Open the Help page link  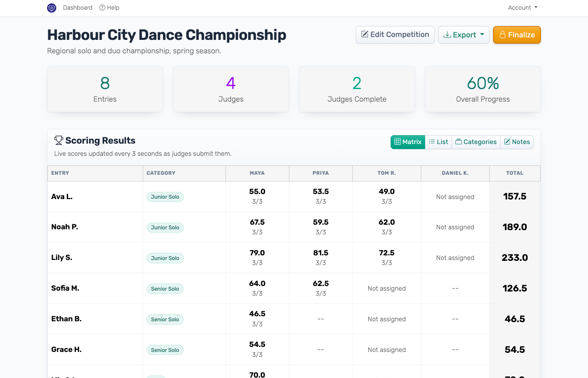click(109, 8)
